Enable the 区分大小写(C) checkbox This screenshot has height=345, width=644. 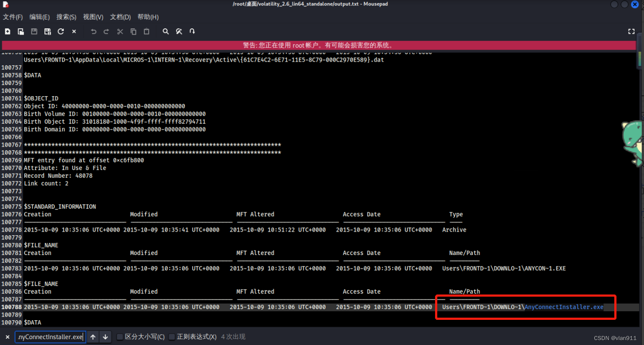click(x=120, y=337)
